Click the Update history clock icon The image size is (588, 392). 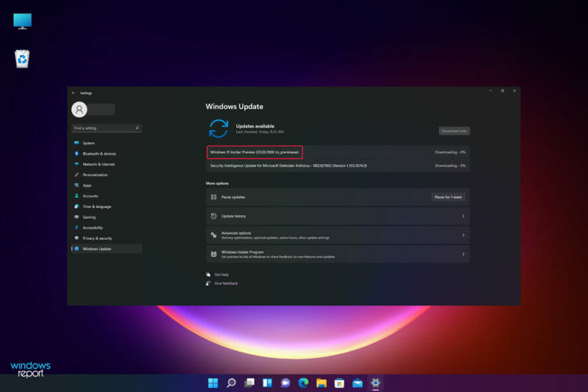coord(214,216)
